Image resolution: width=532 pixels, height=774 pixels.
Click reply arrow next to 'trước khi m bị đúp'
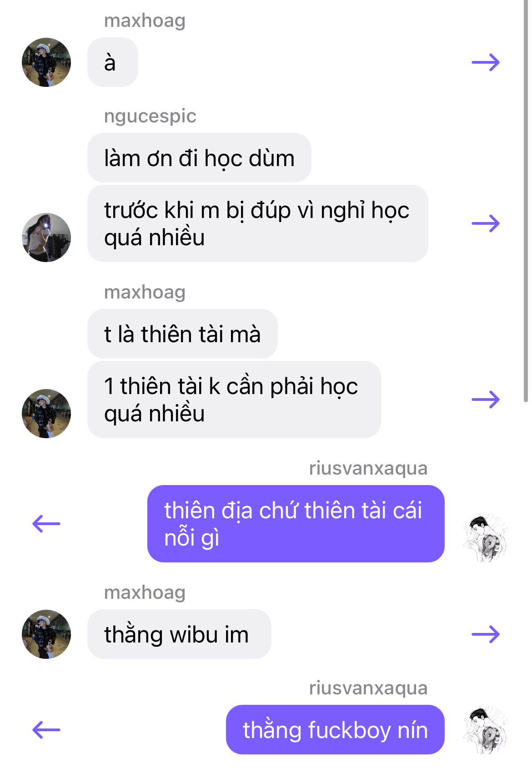(486, 223)
